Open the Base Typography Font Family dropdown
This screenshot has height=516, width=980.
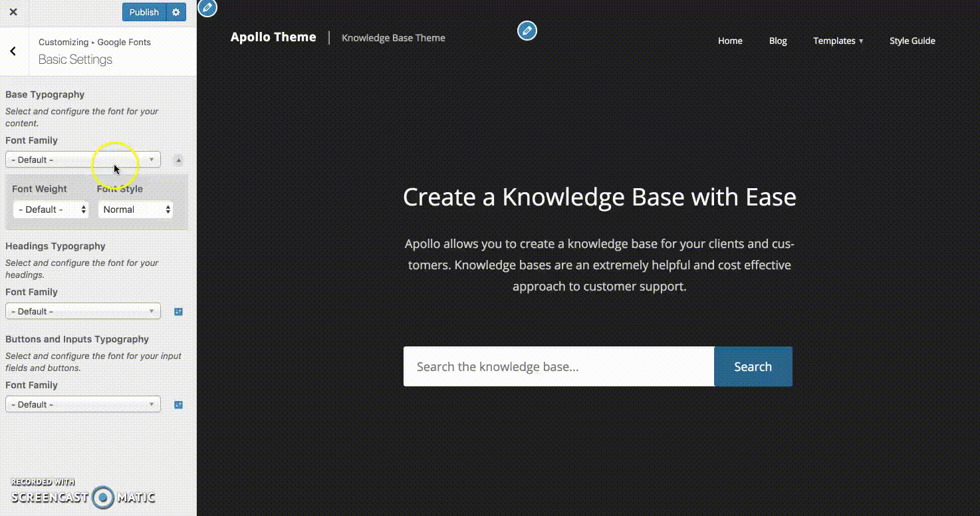tap(83, 160)
